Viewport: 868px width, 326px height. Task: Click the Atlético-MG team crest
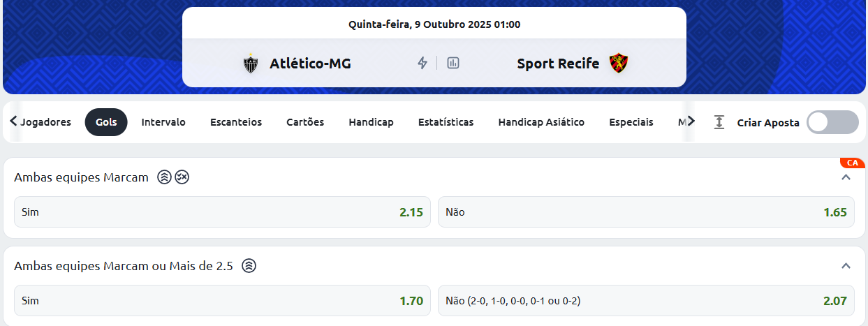coord(250,64)
